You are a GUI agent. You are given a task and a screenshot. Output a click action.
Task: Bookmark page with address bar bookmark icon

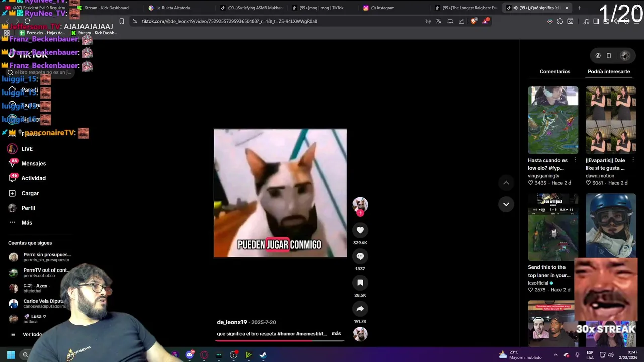(x=122, y=21)
